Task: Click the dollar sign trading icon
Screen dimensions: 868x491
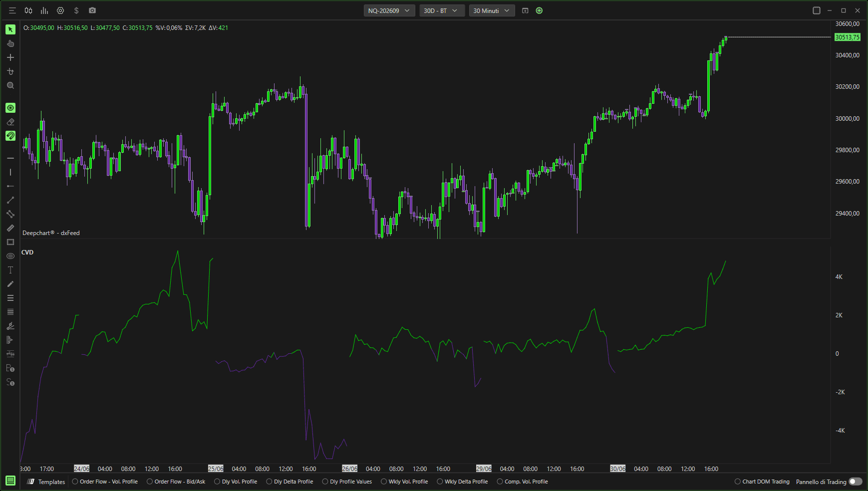Action: click(76, 10)
